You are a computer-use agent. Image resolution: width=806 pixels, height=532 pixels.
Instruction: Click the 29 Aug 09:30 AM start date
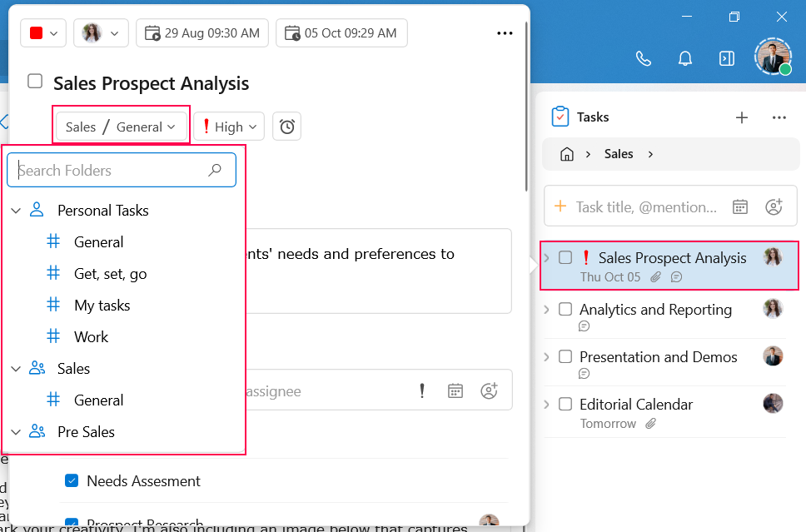click(x=202, y=33)
